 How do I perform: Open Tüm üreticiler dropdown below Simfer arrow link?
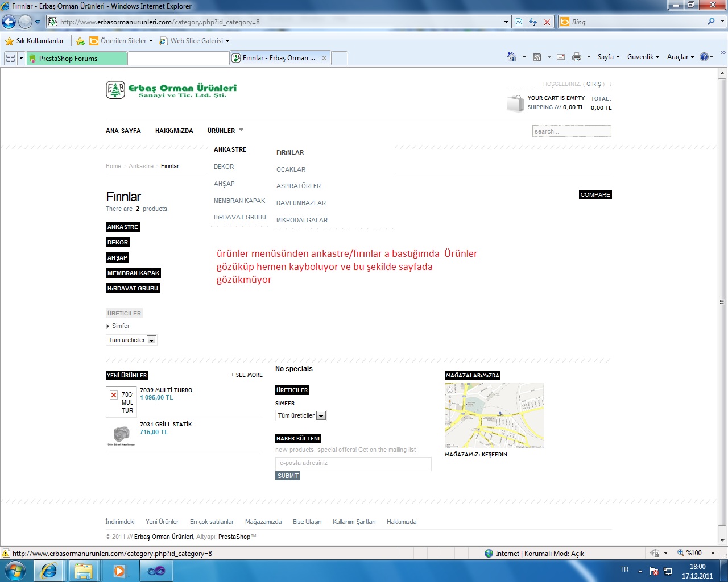(x=131, y=340)
